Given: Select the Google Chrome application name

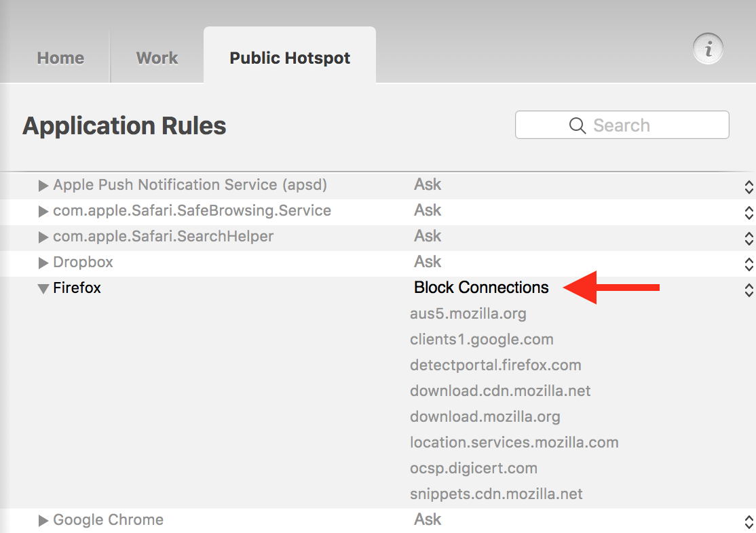Looking at the screenshot, I should [109, 519].
